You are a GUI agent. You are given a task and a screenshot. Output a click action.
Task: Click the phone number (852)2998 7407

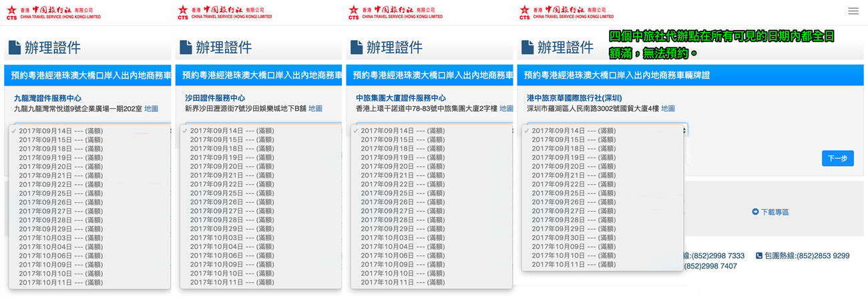712,266
